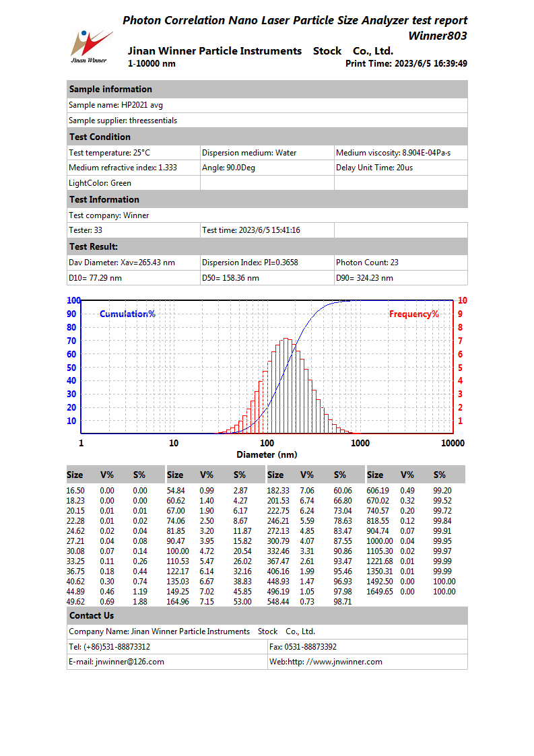Select the Contact Us section header
The height and width of the screenshot is (756, 534).
coord(92,615)
